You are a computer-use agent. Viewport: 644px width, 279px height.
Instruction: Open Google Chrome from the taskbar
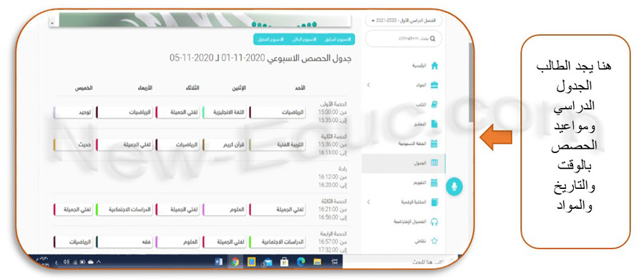(235, 262)
